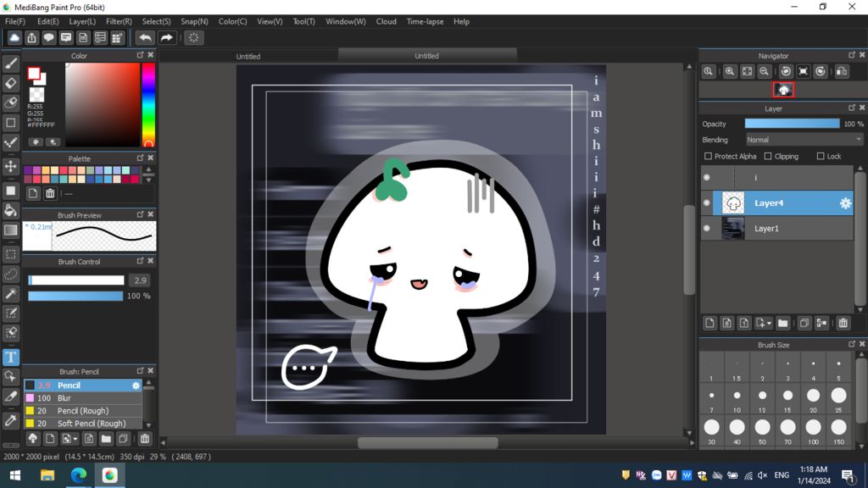
Task: Enable Lock checkbox
Action: coord(821,156)
